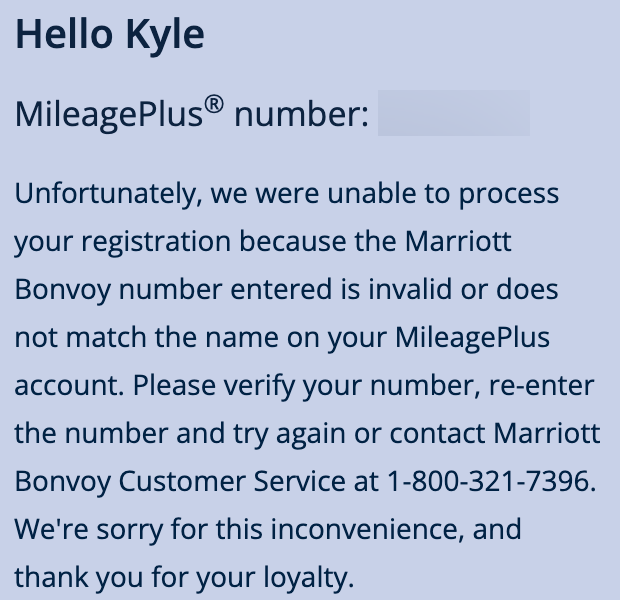Click the word "Unfortunately," starting the message
The image size is (620, 600).
pos(108,194)
